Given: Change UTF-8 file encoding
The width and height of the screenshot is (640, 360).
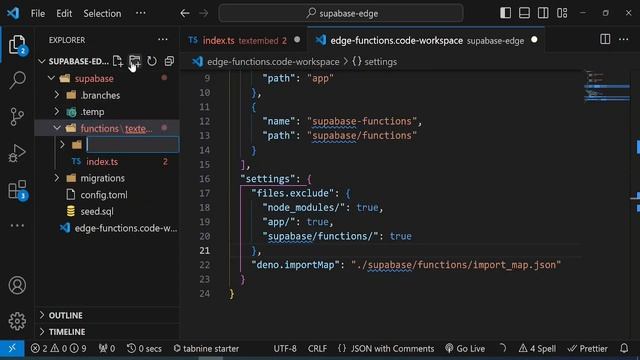Looking at the screenshot, I should pos(285,349).
